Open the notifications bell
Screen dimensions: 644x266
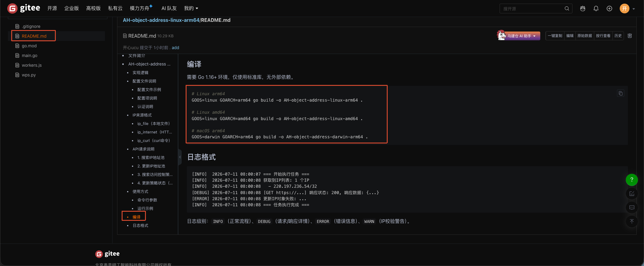tap(596, 8)
